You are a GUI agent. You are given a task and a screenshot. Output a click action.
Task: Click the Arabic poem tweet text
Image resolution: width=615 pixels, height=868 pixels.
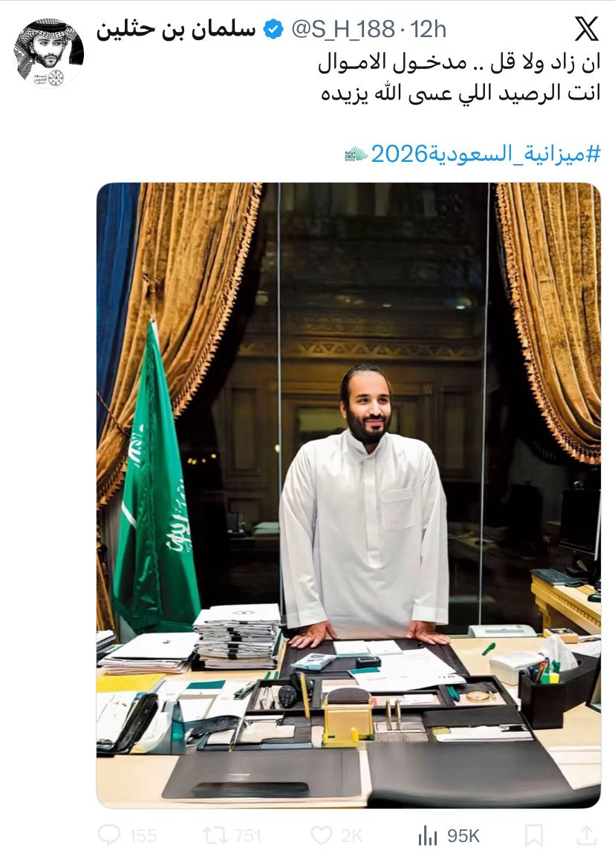tap(460, 78)
